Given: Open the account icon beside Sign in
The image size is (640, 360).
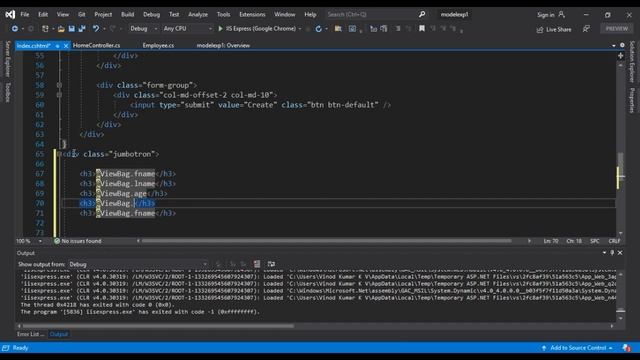Looking at the screenshot, I should 562,14.
